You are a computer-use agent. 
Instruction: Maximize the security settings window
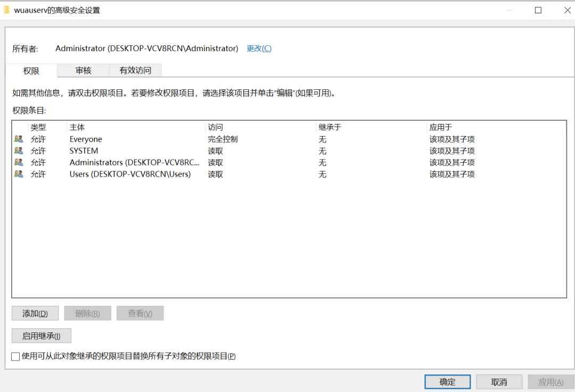(538, 10)
